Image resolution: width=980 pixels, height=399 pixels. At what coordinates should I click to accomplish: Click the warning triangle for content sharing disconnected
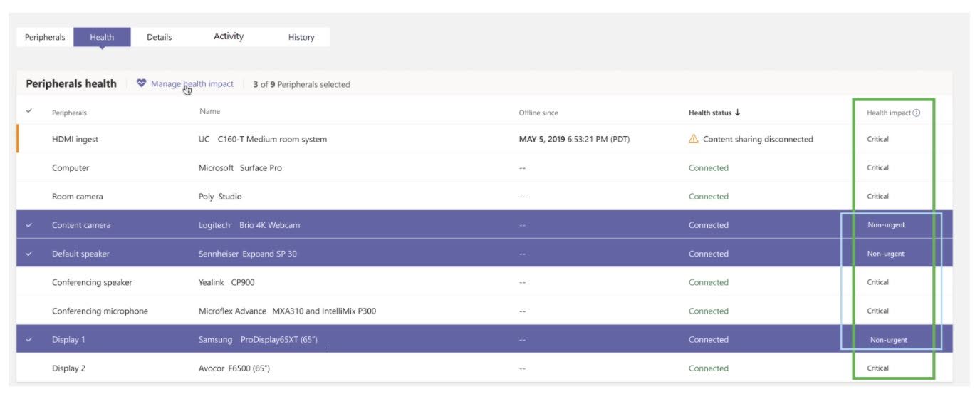(694, 140)
